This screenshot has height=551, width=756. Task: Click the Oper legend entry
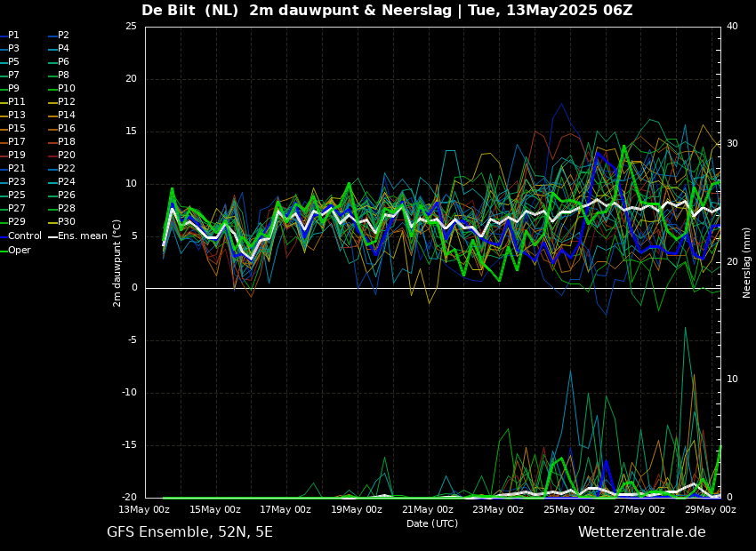pyautogui.click(x=19, y=251)
